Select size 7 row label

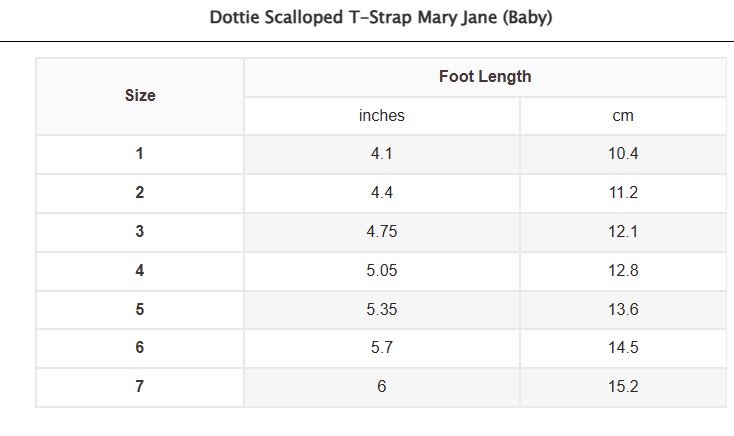(x=140, y=387)
